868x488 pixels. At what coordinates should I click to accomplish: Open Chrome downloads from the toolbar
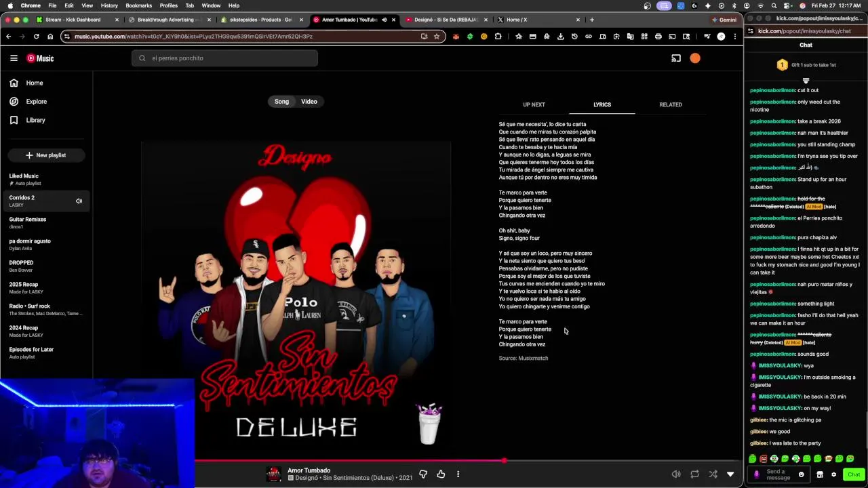pyautogui.click(x=560, y=37)
